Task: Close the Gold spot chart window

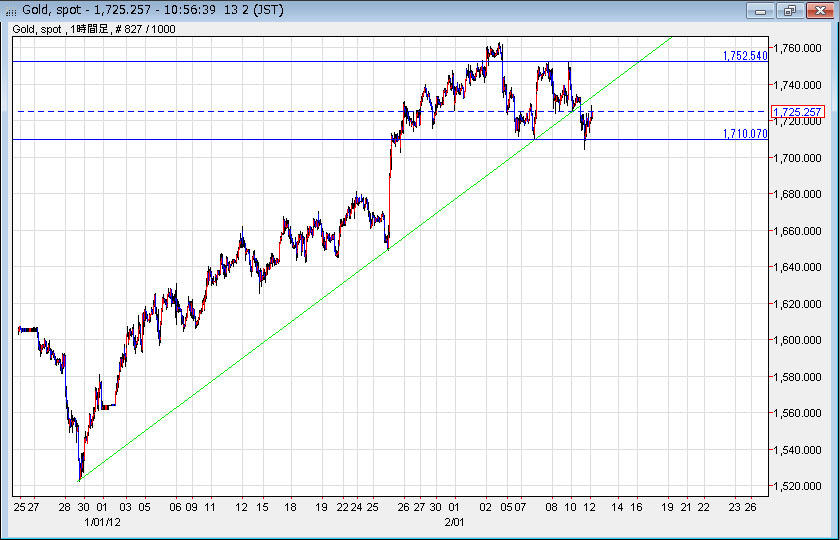Action: click(x=816, y=11)
